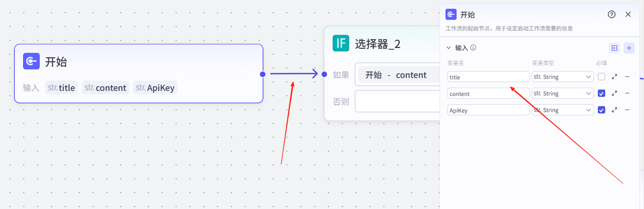Expand the content variable row editor
The image size is (644, 209).
[x=614, y=93]
